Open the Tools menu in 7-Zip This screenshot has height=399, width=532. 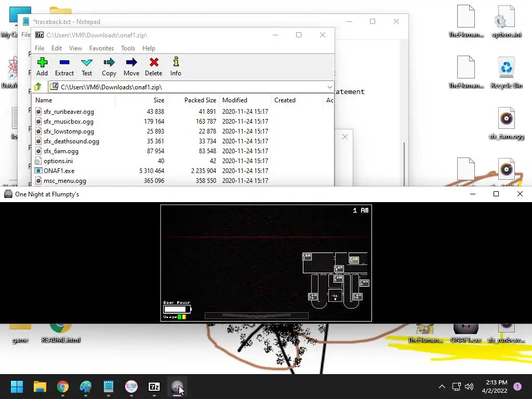tap(128, 48)
